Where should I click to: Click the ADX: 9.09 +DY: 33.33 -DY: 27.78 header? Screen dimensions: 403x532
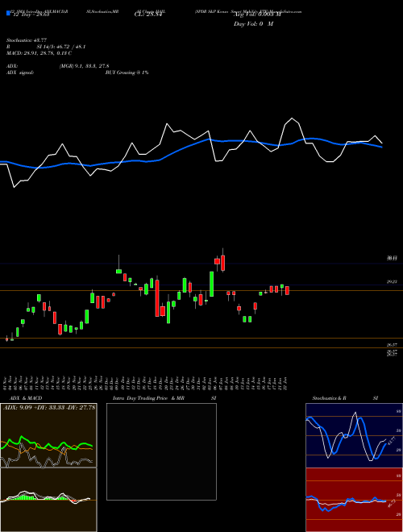(49, 407)
